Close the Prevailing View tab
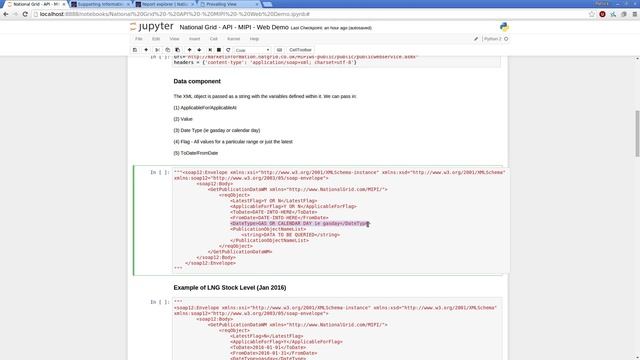Screen dimensions: 640x360 pyautogui.click(x=257, y=4)
